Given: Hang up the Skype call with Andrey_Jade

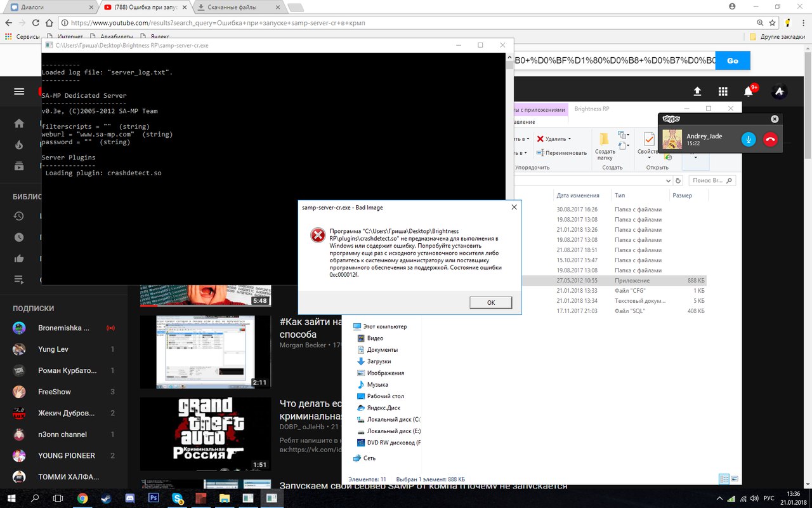Looking at the screenshot, I should [x=770, y=140].
